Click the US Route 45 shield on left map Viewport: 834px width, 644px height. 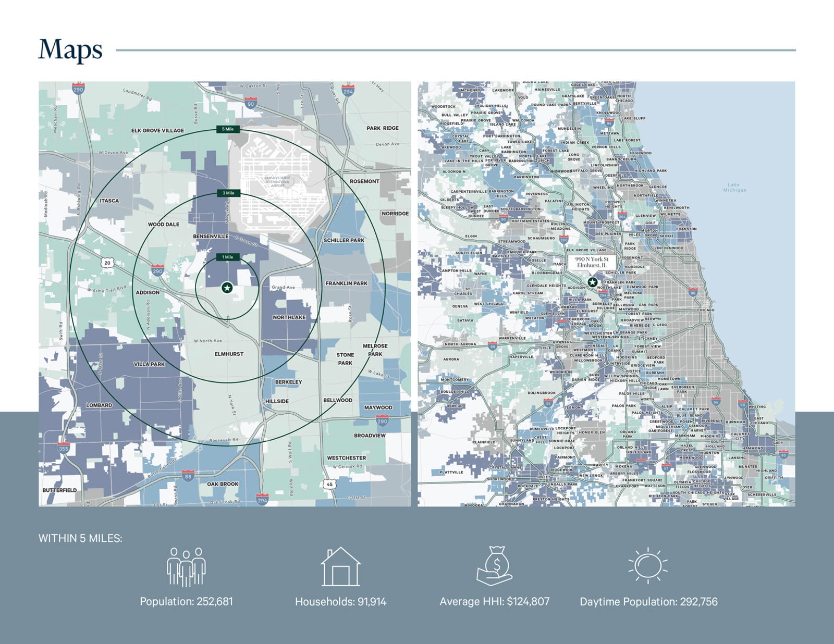click(329, 484)
